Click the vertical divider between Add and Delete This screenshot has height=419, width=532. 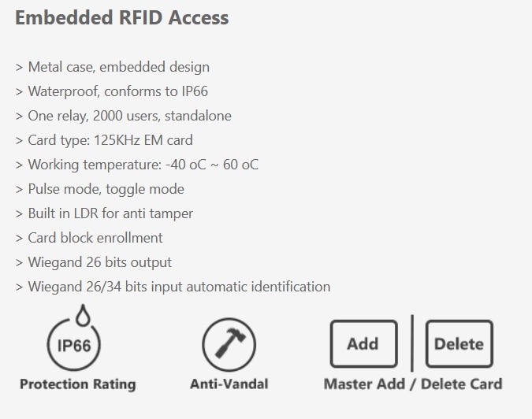(x=412, y=343)
